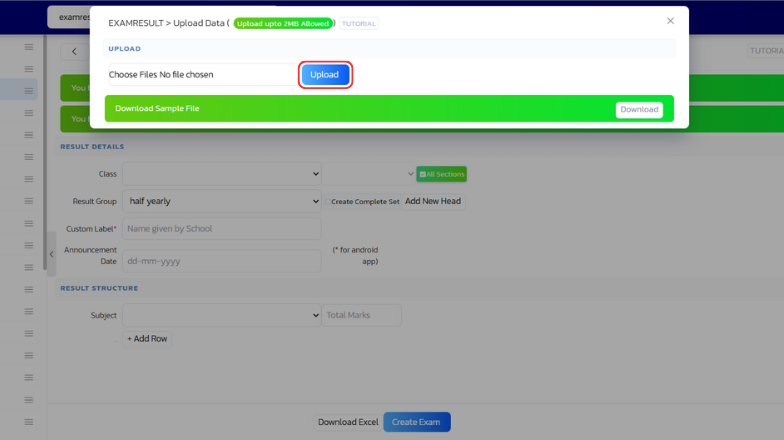Click the + Add Row button
Viewport: 784px width, 440px height.
[147, 339]
